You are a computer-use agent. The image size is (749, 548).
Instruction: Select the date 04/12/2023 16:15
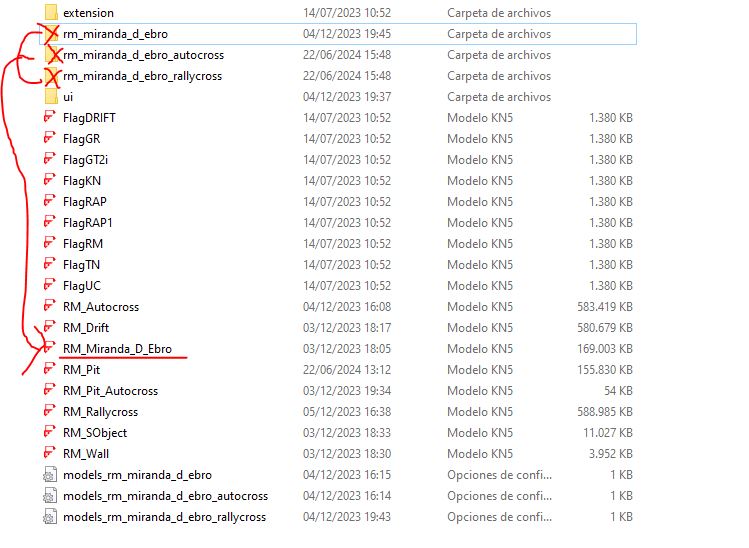347,475
